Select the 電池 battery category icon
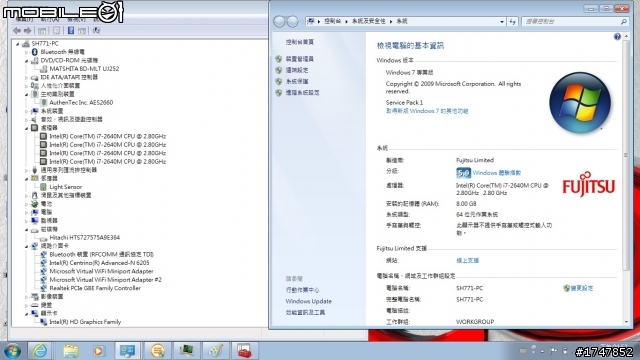640x360 pixels. coord(35,204)
